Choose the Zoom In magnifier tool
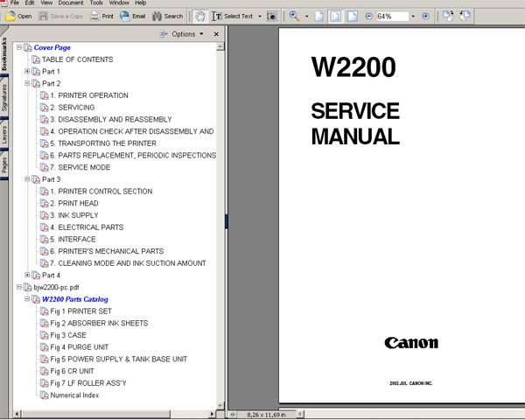The image size is (525, 420). (294, 16)
